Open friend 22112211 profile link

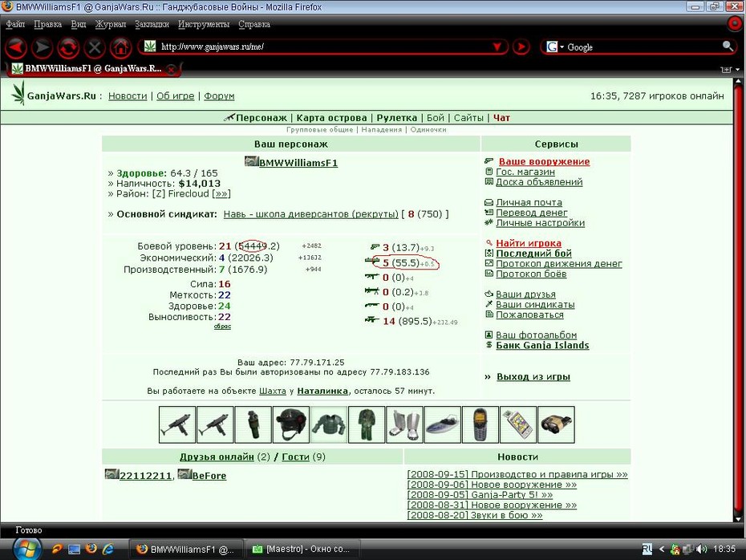145,476
